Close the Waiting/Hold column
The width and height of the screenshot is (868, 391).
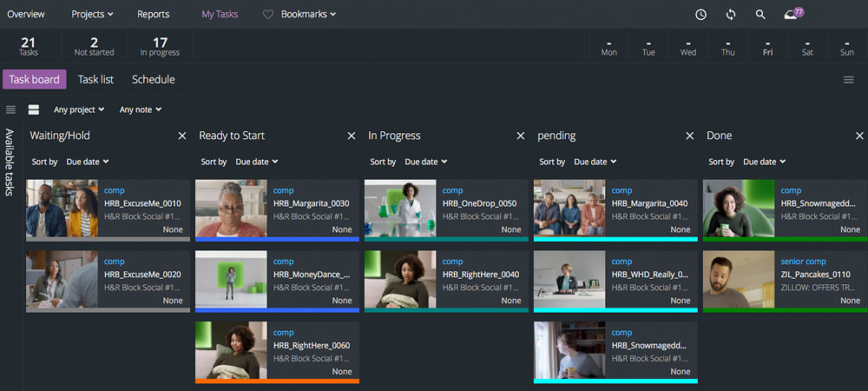pyautogui.click(x=182, y=136)
